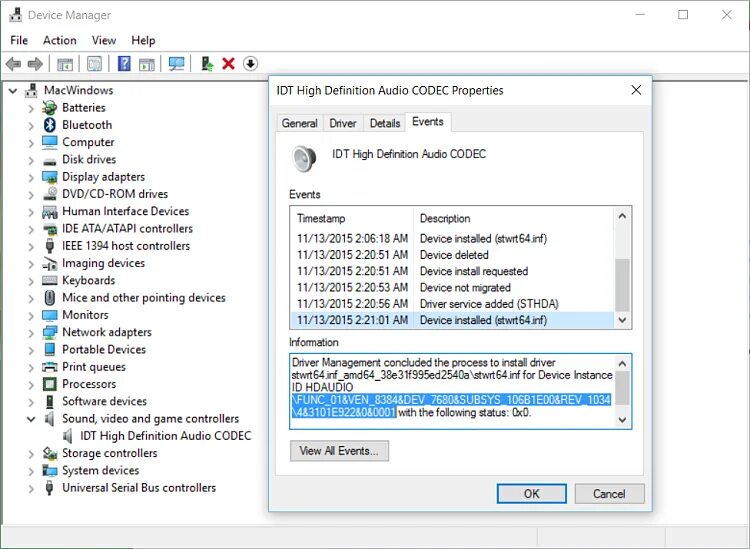750x549 pixels.
Task: Select Driver service added (STHDA) event
Action: click(x=452, y=304)
